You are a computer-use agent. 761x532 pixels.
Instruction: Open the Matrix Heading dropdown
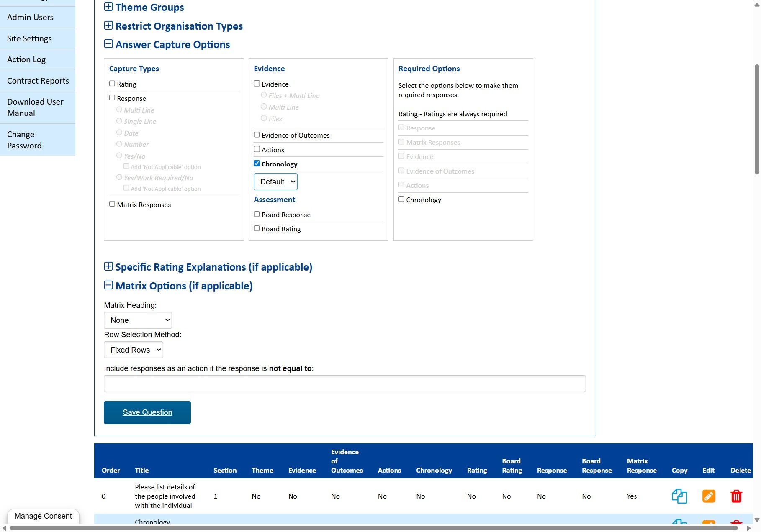(138, 320)
